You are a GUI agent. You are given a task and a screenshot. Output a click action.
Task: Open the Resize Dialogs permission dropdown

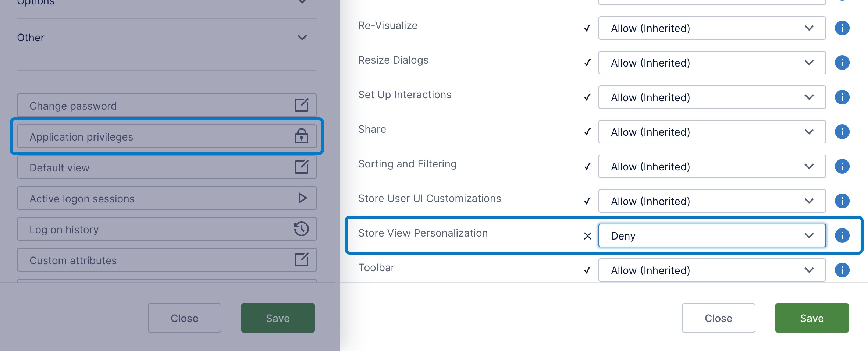[x=712, y=63]
